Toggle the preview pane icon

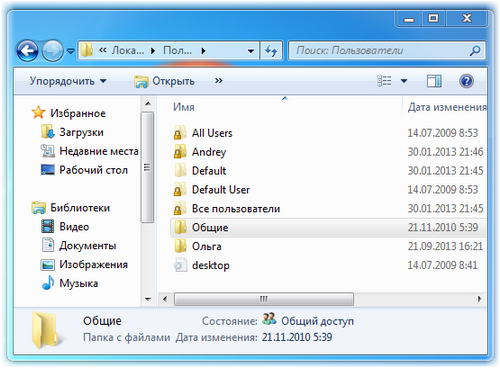(x=434, y=81)
